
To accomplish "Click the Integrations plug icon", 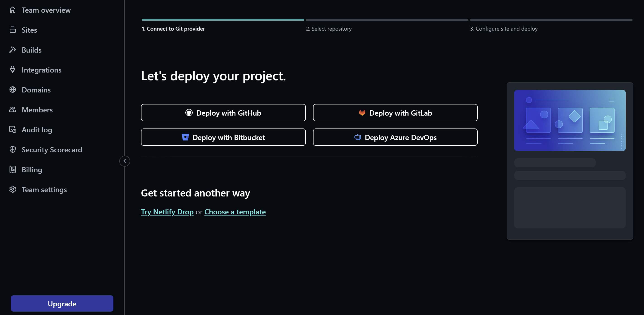I will [13, 70].
